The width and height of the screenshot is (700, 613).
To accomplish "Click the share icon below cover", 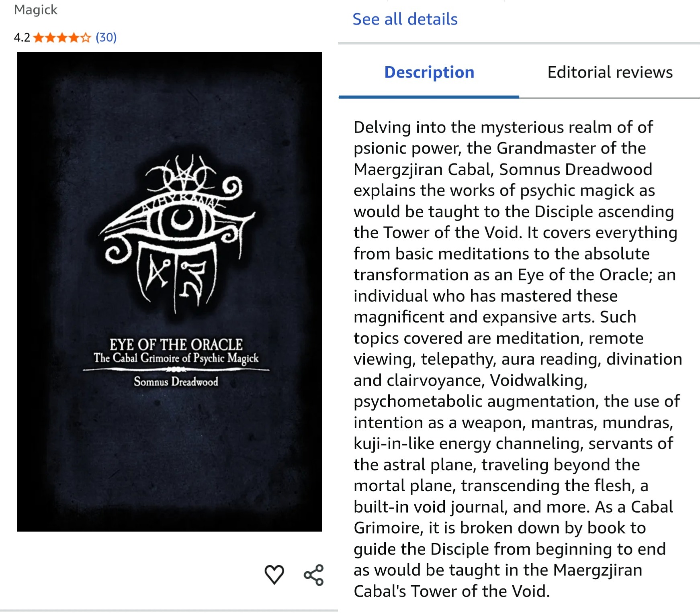I will click(313, 574).
